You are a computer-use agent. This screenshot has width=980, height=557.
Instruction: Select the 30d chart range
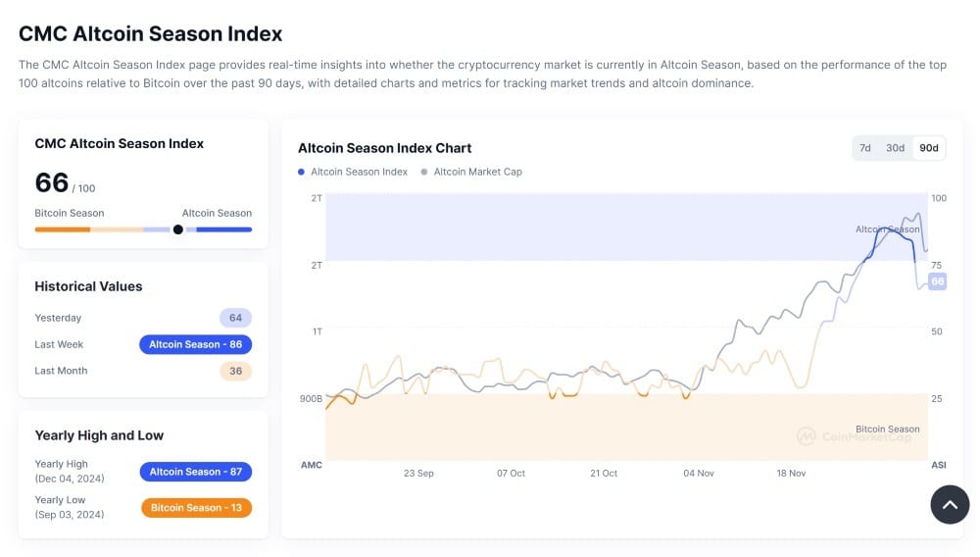895,148
